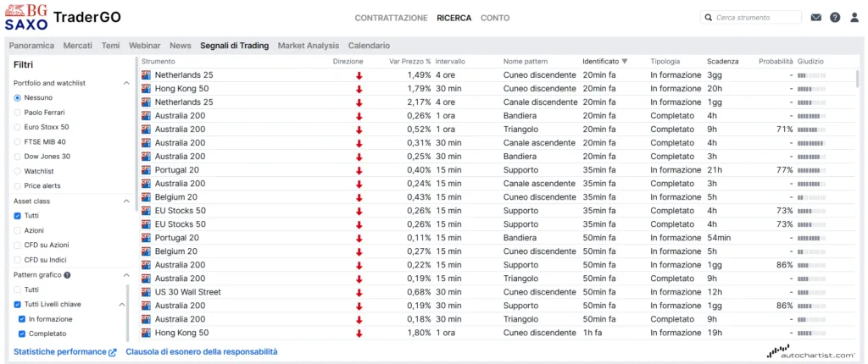868x364 pixels.
Task: Sort by Var Prezzo % column header
Action: (x=410, y=62)
